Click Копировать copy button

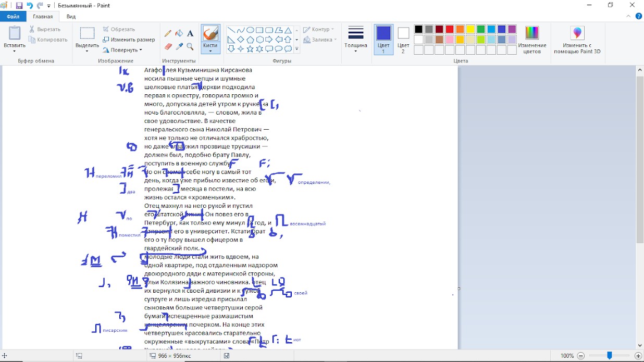point(48,40)
